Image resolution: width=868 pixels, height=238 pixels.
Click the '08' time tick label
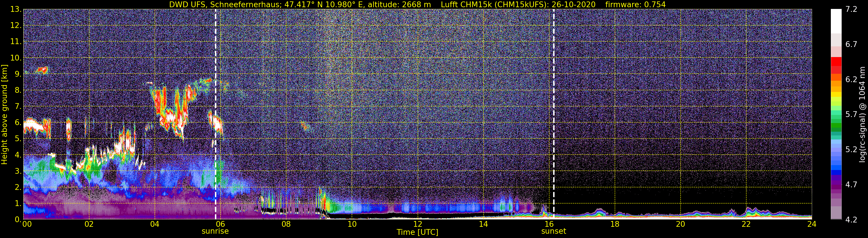click(x=286, y=224)
